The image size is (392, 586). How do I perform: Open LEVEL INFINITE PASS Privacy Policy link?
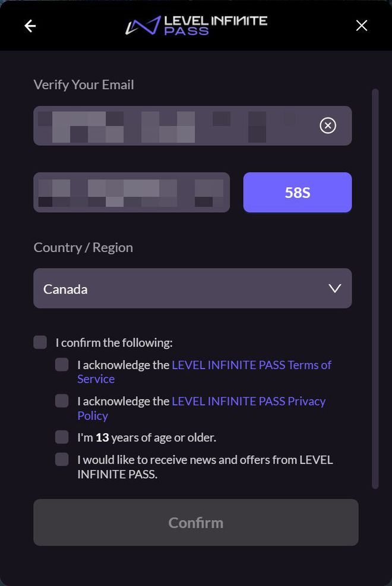point(248,401)
